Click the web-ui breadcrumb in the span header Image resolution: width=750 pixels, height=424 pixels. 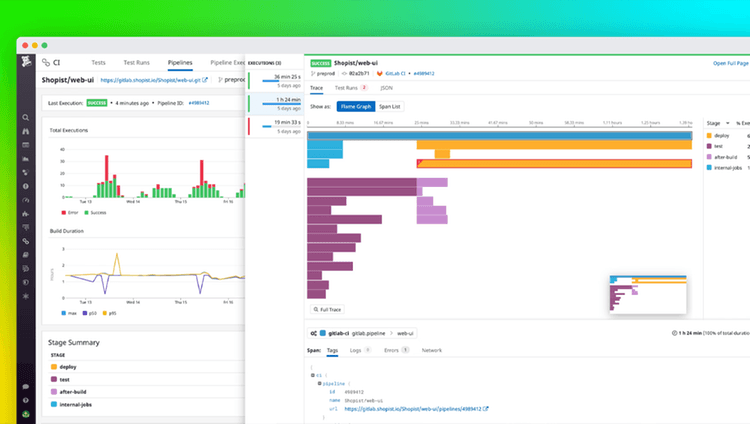tap(405, 333)
